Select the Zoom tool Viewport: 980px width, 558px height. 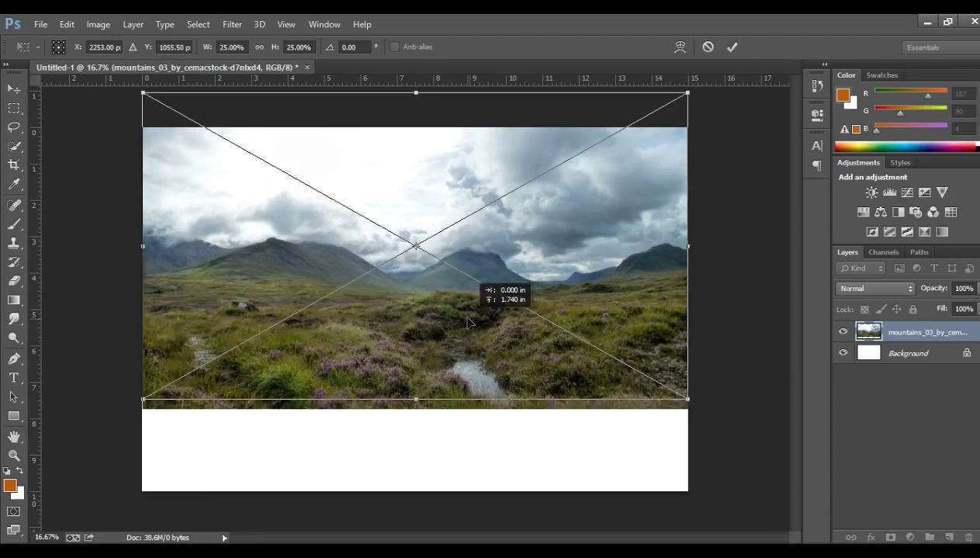pyautogui.click(x=14, y=456)
